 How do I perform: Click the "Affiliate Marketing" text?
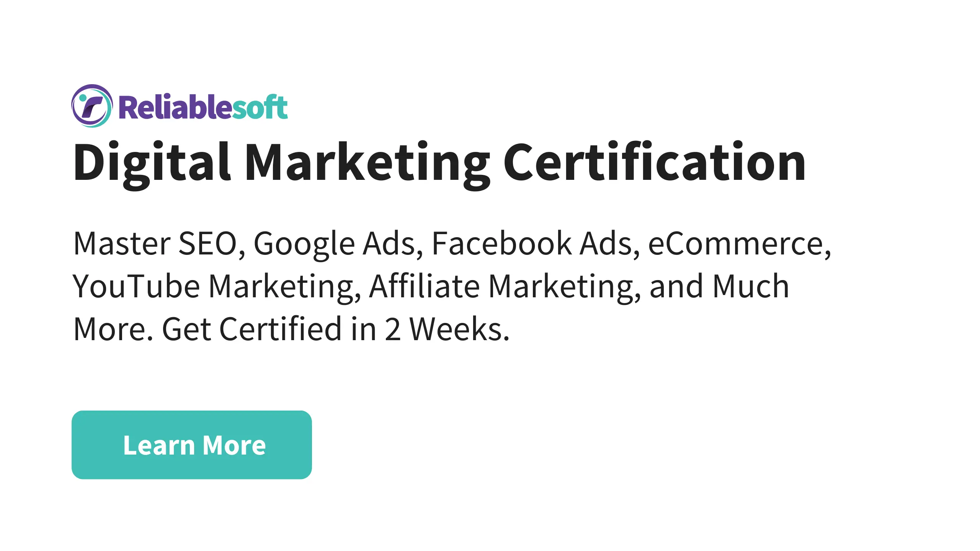[x=505, y=287]
